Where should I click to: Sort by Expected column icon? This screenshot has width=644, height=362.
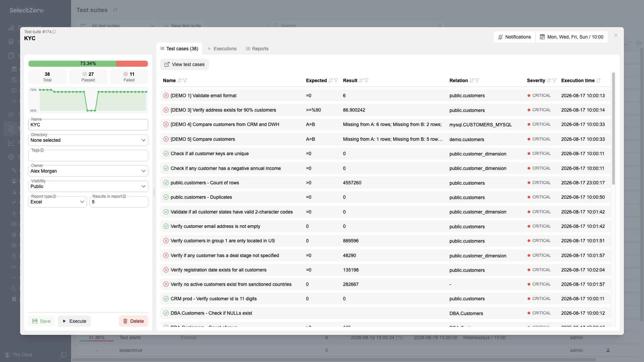pos(331,80)
